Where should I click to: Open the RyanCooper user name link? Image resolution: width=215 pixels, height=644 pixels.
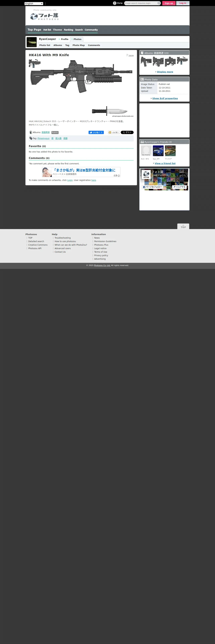click(x=48, y=39)
